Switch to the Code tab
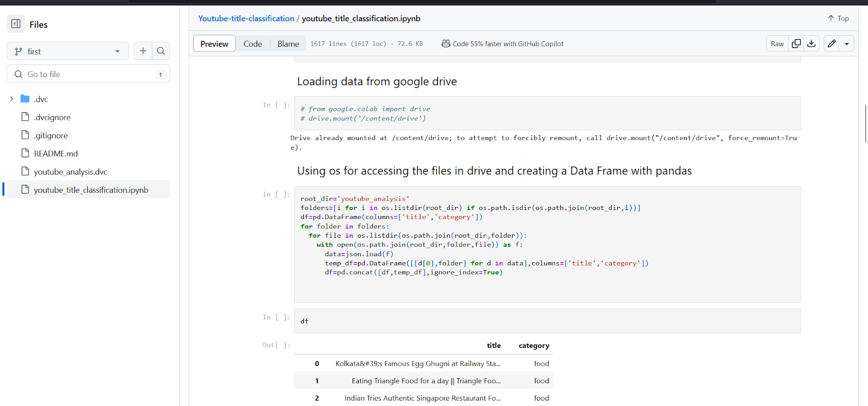Viewport: 868px width, 406px height. [x=253, y=43]
